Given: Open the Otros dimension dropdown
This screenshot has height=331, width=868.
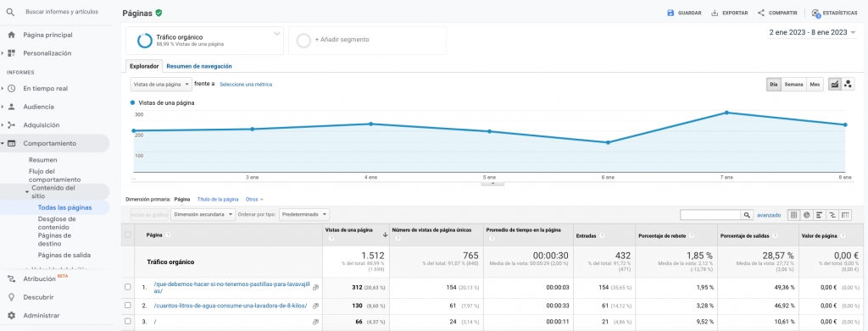Looking at the screenshot, I should (254, 199).
